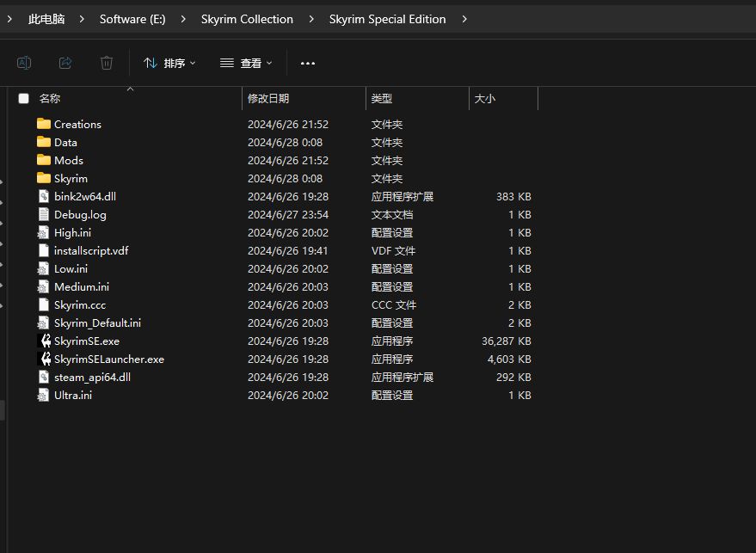Image resolution: width=756 pixels, height=553 pixels.
Task: Click the SkyrimSE.exe file name
Action: tap(87, 341)
